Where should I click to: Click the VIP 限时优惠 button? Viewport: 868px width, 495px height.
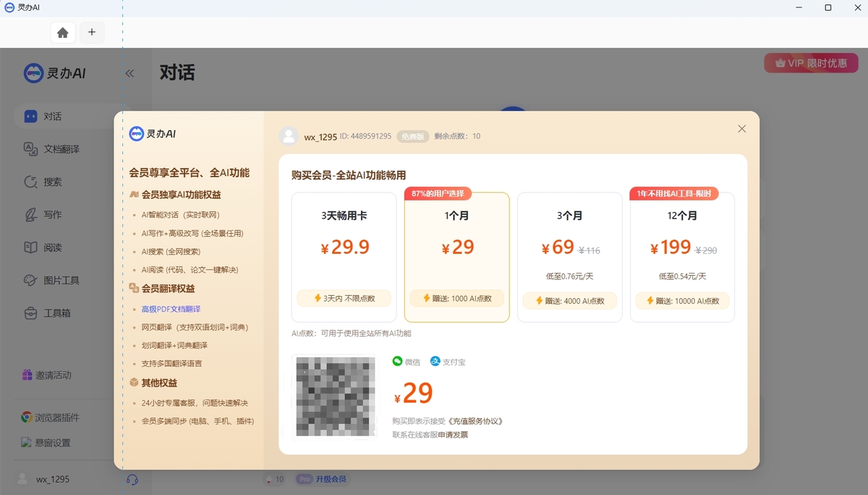point(811,63)
